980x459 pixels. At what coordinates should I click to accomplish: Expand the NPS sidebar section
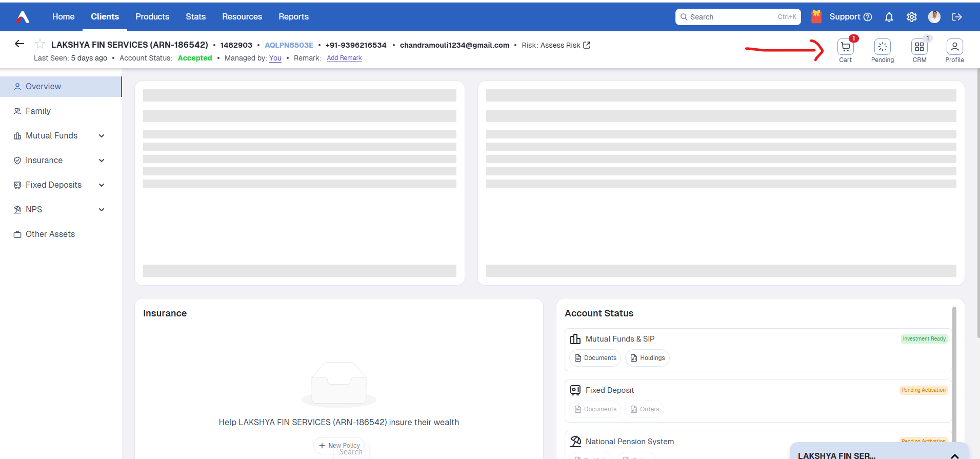(102, 210)
